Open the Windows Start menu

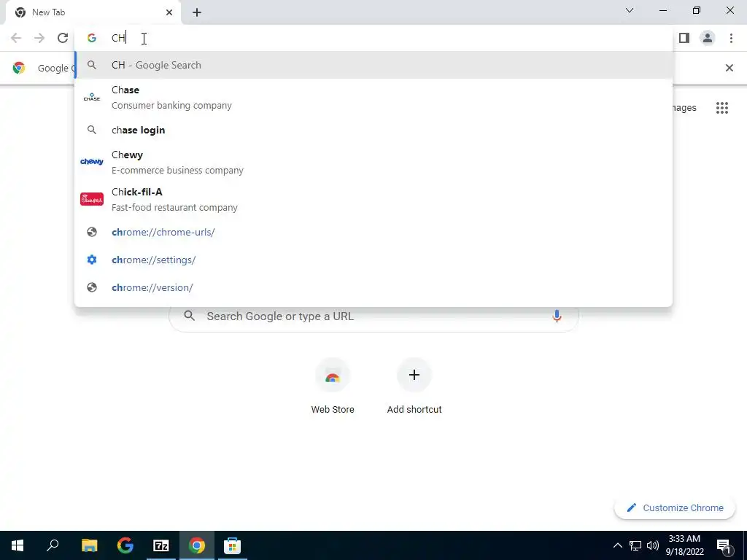tap(18, 545)
